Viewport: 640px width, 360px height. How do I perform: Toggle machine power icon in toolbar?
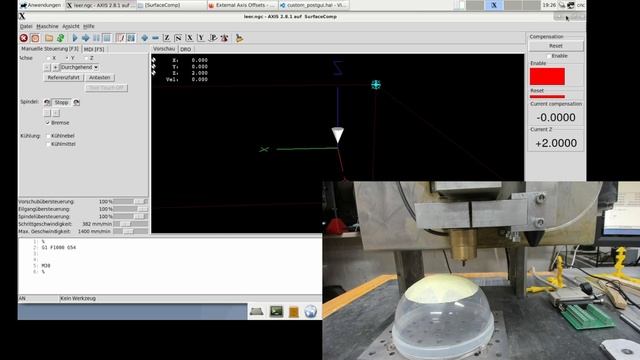click(35, 38)
